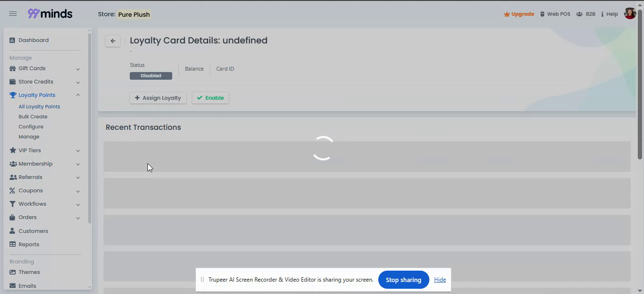
Task: Select Bulk Create submenu item
Action: [33, 116]
